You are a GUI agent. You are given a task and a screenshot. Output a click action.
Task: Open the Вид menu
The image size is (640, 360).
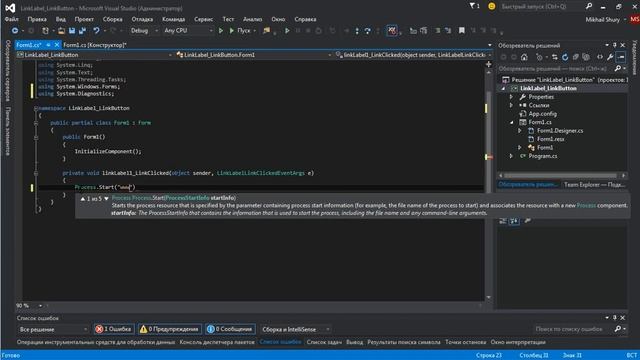point(60,19)
